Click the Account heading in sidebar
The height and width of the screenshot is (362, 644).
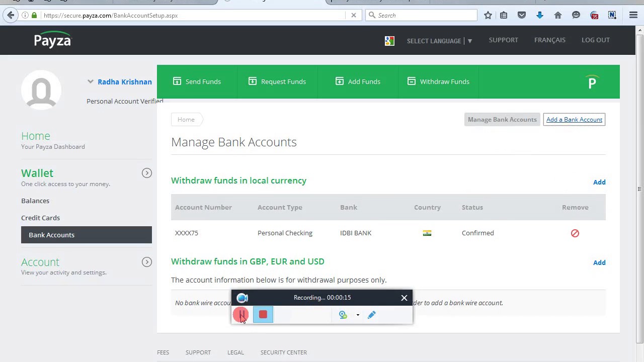[x=40, y=262]
